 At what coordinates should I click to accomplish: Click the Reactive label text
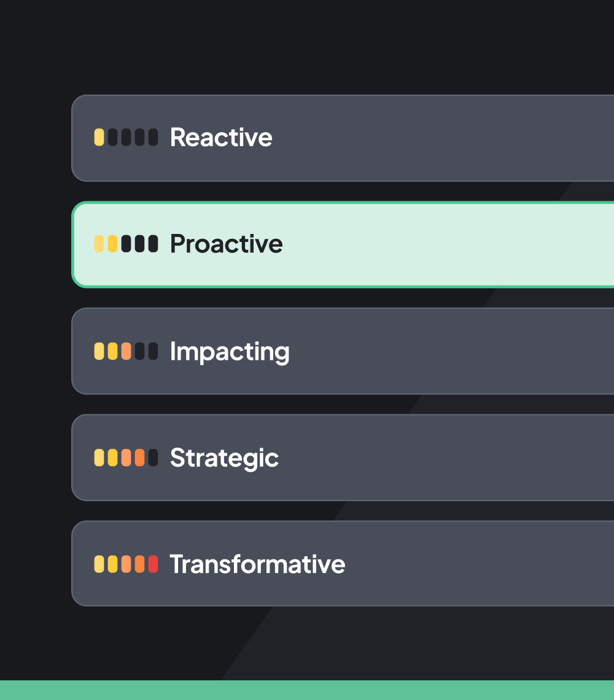(x=221, y=138)
